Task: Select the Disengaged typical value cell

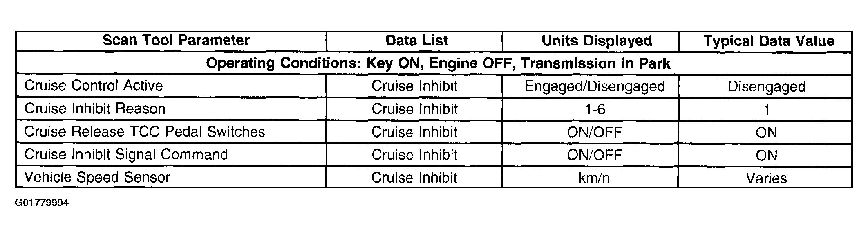Action: coord(767,87)
